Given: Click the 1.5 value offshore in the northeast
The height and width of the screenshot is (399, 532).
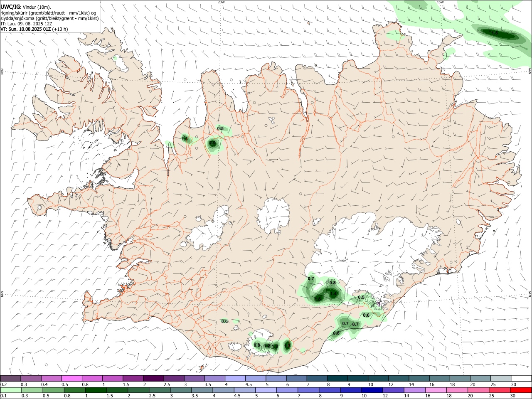Looking at the screenshot, I should tap(495, 33).
